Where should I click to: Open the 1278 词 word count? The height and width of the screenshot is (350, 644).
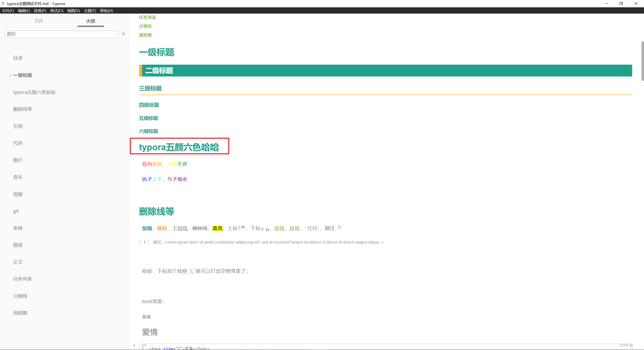coord(626,345)
